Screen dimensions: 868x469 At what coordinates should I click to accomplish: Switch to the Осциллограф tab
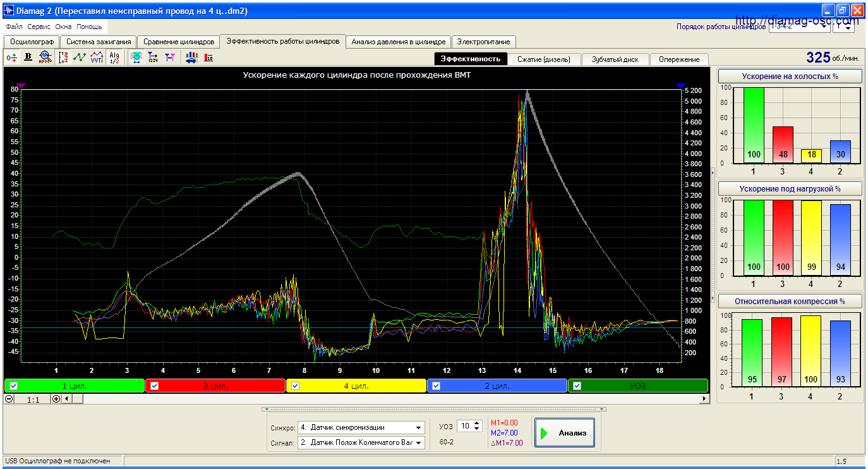(x=32, y=42)
